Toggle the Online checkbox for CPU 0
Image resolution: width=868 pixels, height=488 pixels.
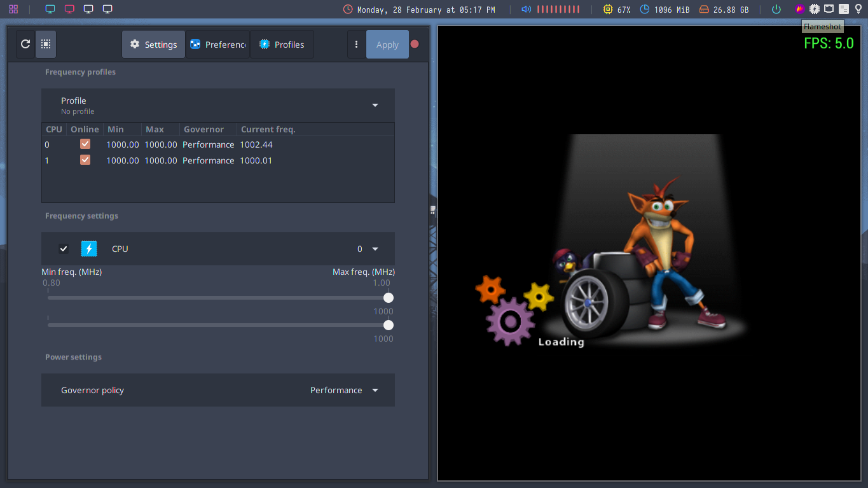pos(85,144)
